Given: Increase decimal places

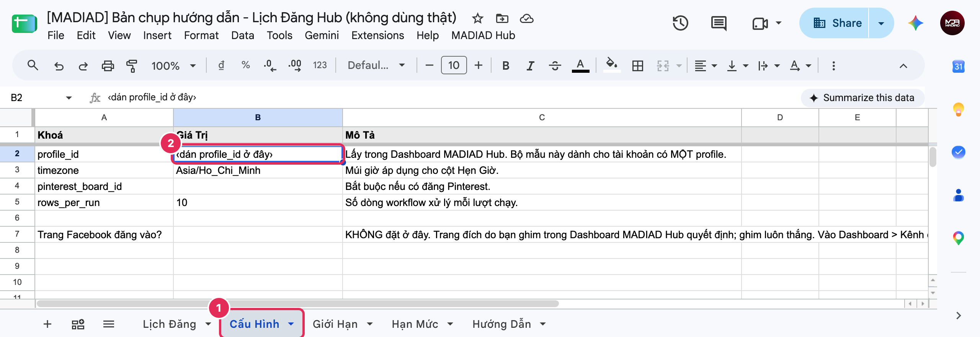Looking at the screenshot, I should (295, 65).
